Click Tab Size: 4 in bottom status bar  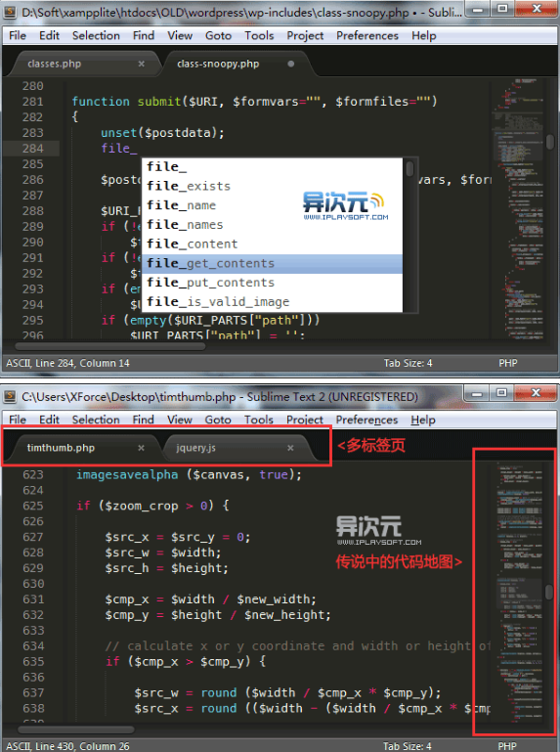408,746
